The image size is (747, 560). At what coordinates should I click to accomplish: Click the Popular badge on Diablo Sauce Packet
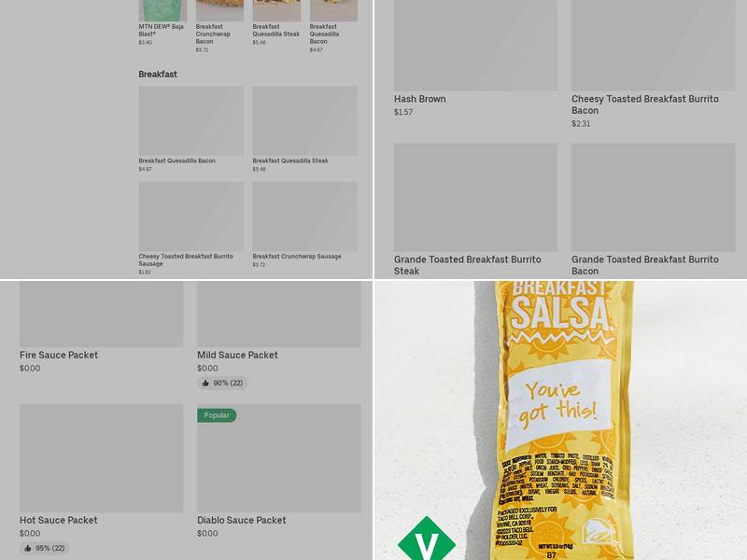217,415
